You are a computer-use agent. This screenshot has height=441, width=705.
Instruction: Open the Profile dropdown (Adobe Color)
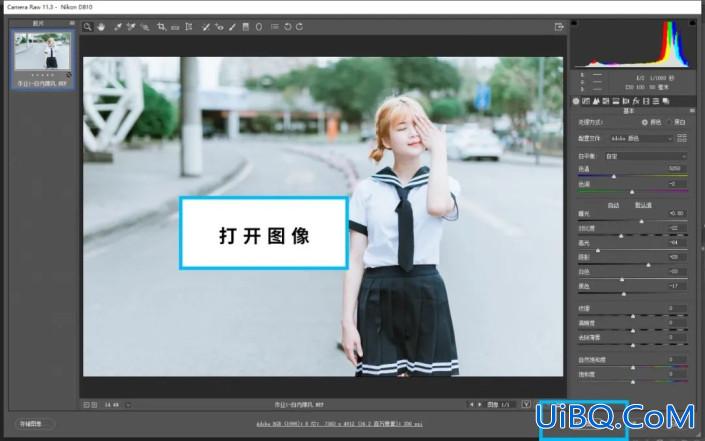click(x=641, y=138)
